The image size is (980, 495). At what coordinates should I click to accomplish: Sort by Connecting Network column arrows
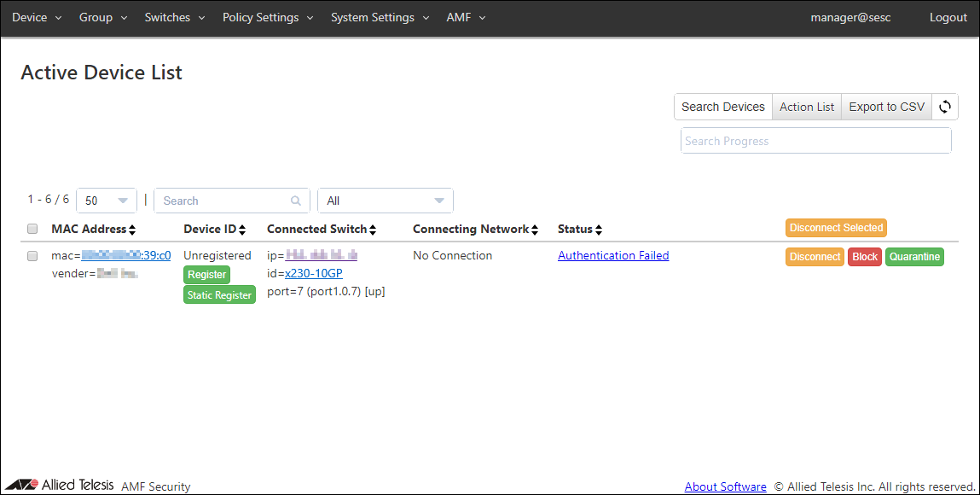pos(535,230)
